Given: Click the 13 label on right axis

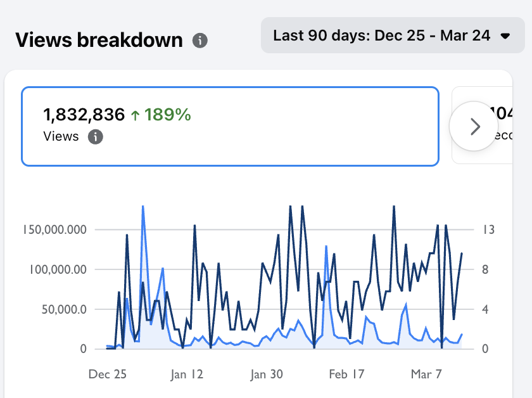Looking at the screenshot, I should [488, 229].
